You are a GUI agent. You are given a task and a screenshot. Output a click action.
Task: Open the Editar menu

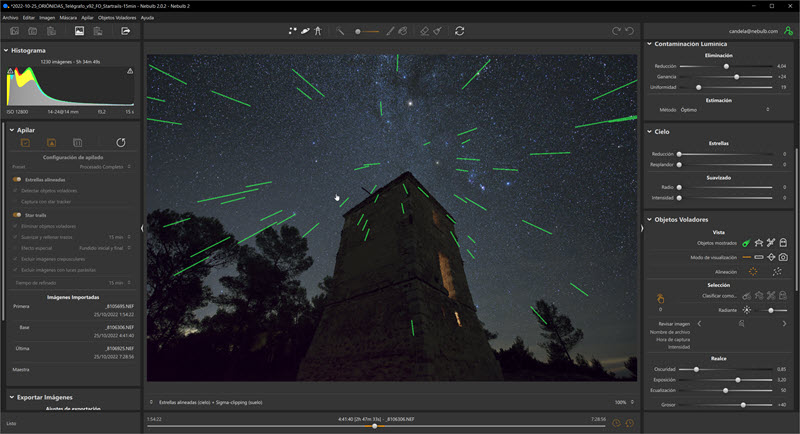(x=29, y=18)
